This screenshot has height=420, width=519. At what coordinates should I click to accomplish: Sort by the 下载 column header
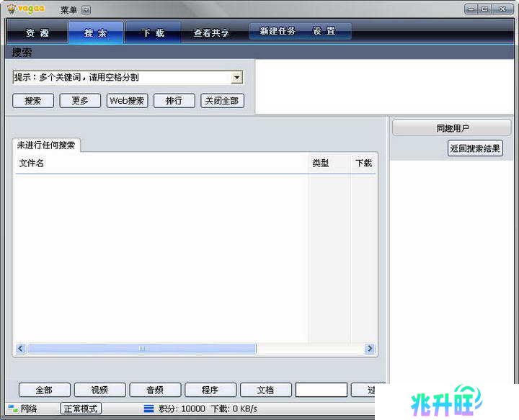363,163
